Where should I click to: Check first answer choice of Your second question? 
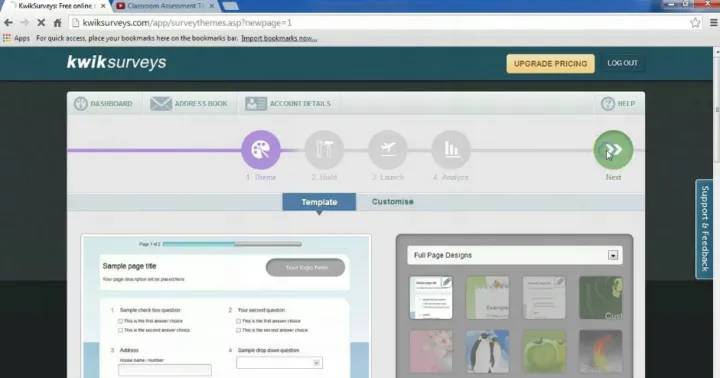pyautogui.click(x=238, y=321)
